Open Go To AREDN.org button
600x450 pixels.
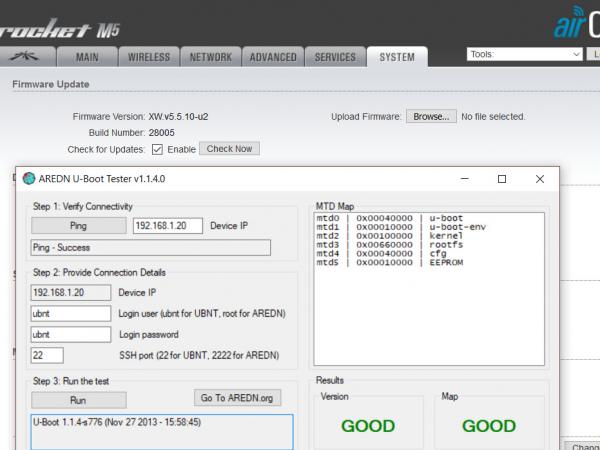pos(237,398)
